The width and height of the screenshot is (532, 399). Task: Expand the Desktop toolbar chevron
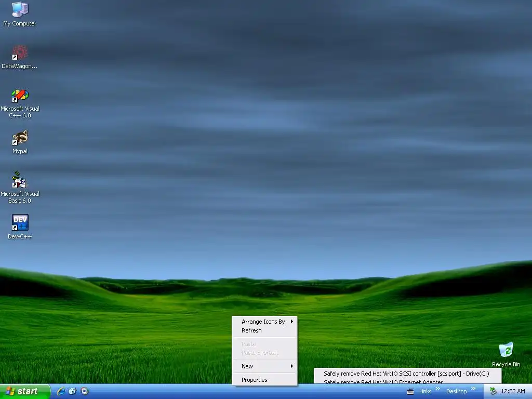[473, 389]
